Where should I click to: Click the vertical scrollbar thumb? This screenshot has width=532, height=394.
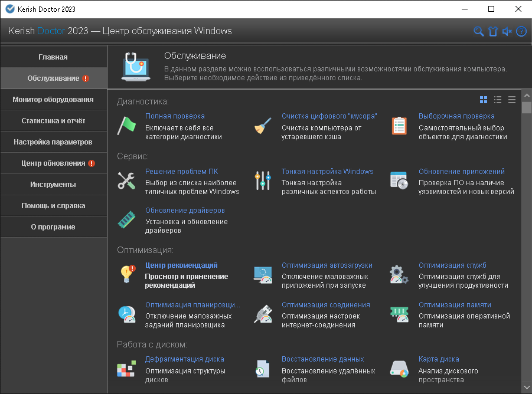[x=527, y=108]
